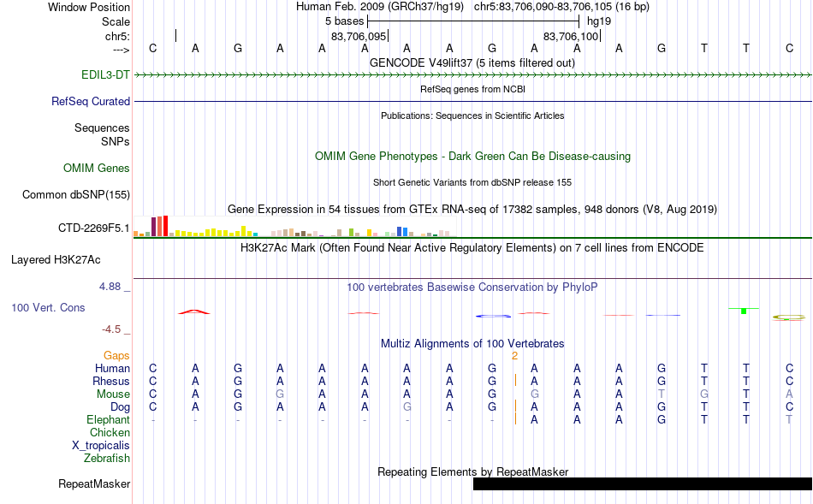
Task: Click the orange gap number 2
Action: tap(514, 356)
